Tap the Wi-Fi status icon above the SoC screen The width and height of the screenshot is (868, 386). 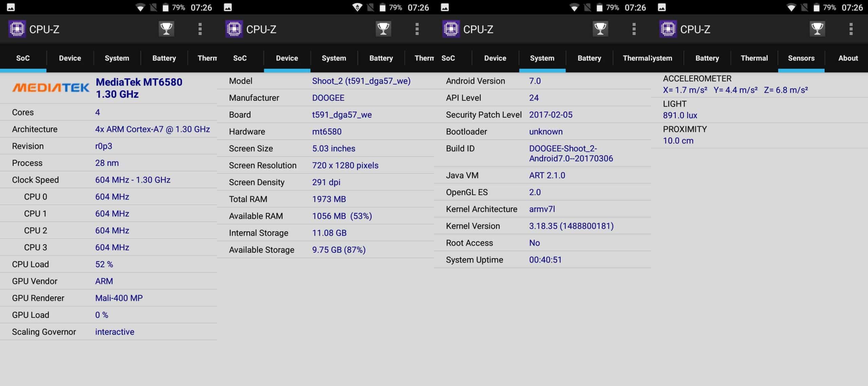pos(140,7)
